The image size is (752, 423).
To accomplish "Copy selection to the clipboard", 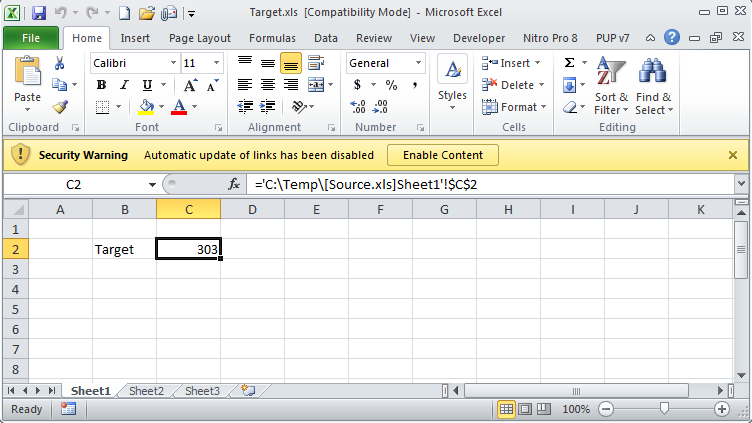I will coord(59,85).
